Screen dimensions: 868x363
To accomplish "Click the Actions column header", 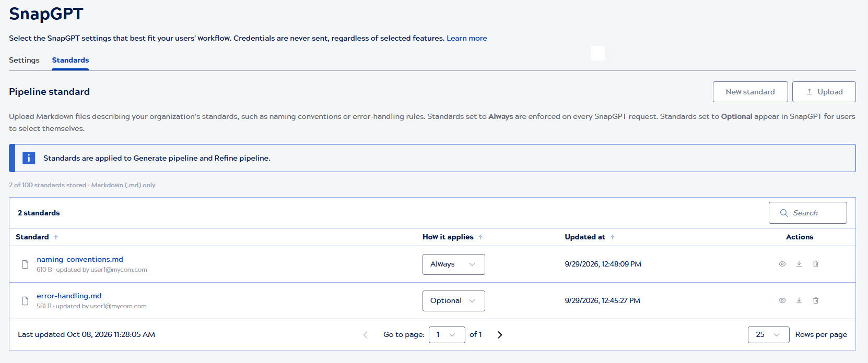I will (x=800, y=237).
